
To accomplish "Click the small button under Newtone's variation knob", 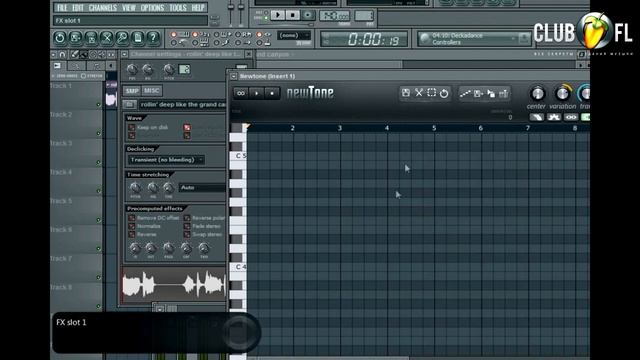I will tap(554, 117).
